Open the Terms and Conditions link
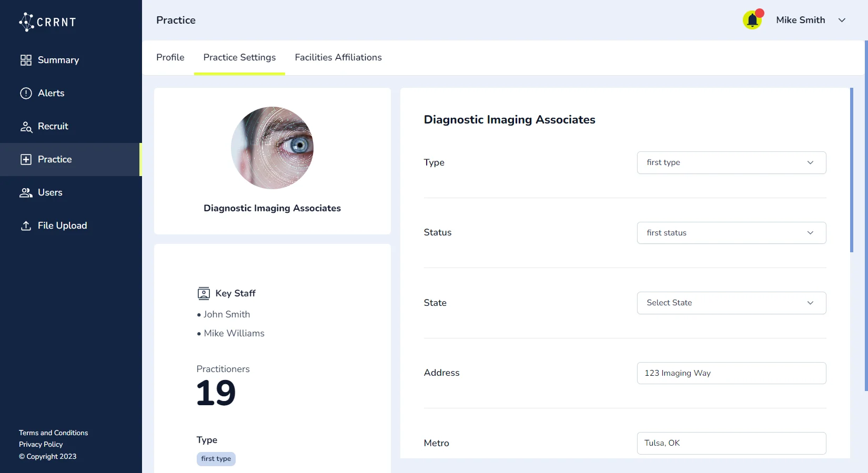 coord(53,433)
